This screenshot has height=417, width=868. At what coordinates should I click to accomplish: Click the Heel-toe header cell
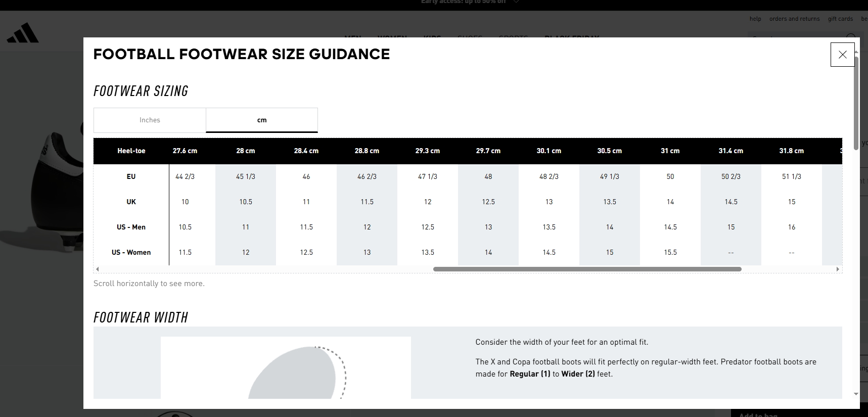click(x=131, y=151)
